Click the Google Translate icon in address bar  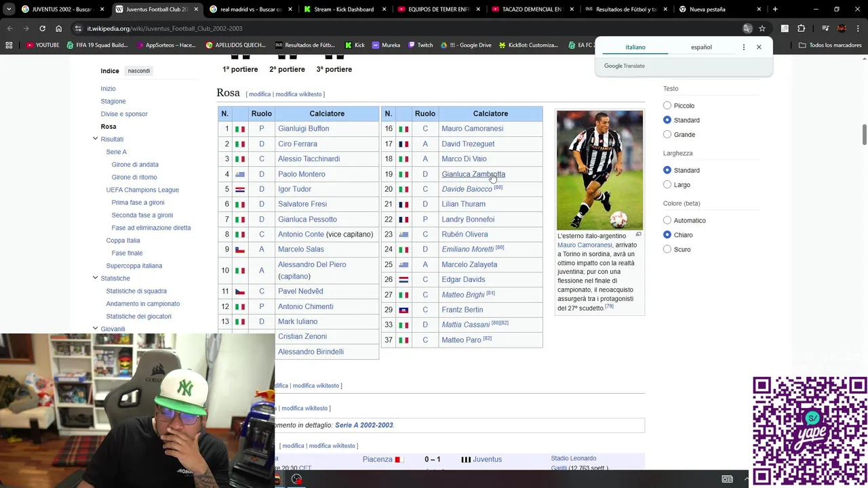(x=747, y=28)
